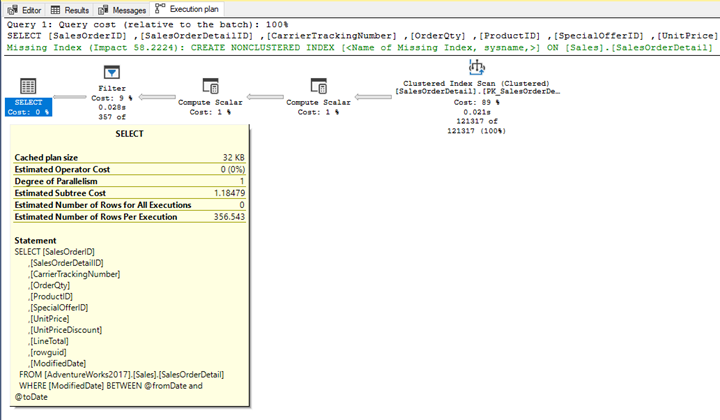Click Estimated Number of Rows for All Executions
Viewport: 720px width, 420px height.
point(103,205)
